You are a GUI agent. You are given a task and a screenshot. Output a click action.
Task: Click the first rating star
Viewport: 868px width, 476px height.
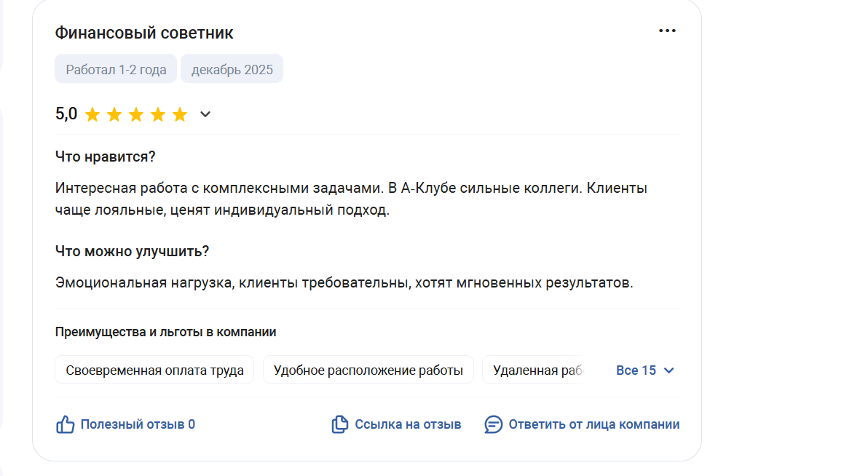pyautogui.click(x=92, y=114)
